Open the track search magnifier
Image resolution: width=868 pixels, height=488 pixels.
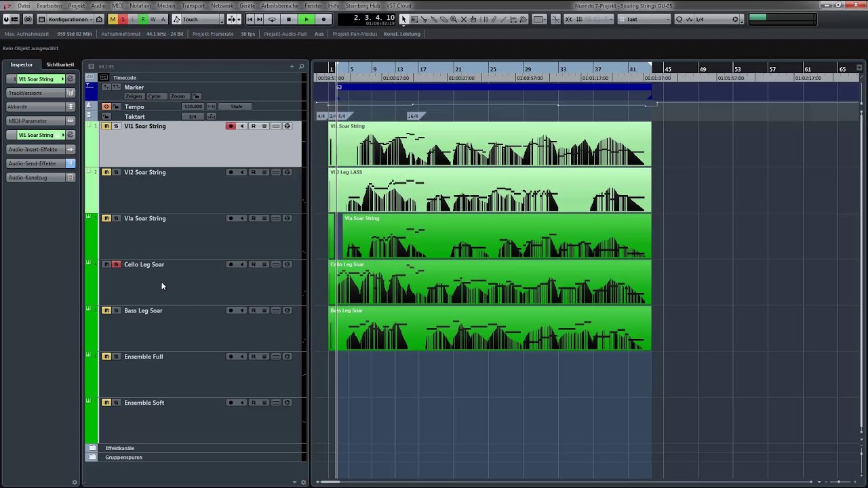tap(301, 66)
